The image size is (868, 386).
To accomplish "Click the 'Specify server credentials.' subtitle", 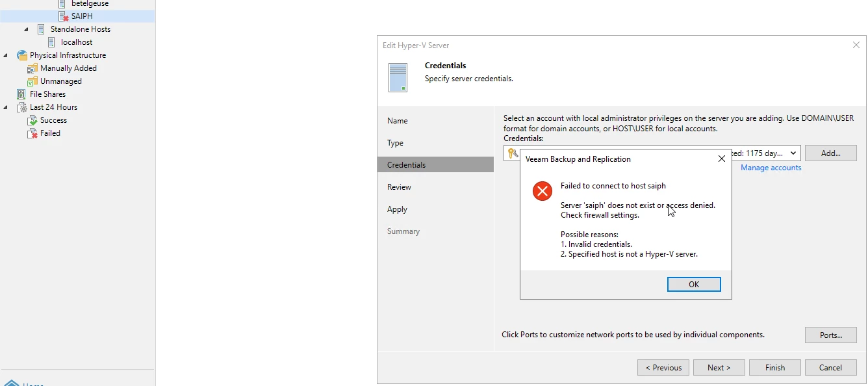I will pos(468,79).
